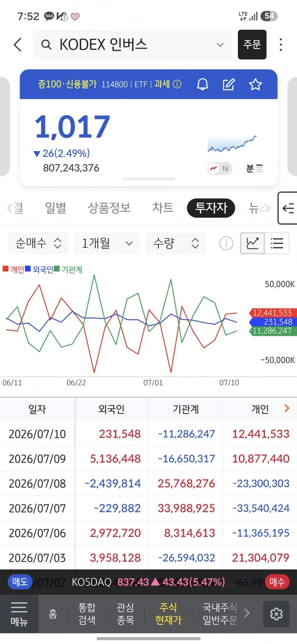Tap the blue 외국인 legend swatch
297x644 pixels.
[28, 269]
